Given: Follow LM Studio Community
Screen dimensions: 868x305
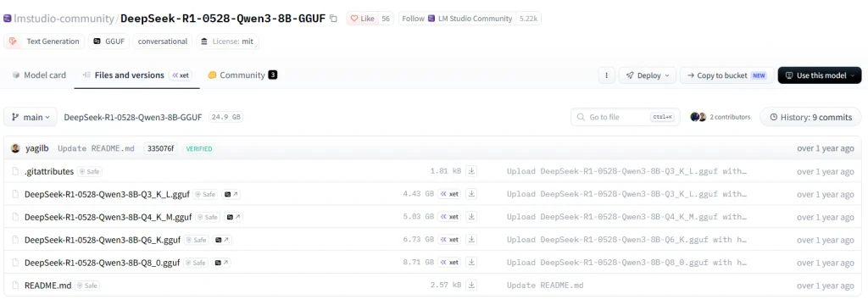Looking at the screenshot, I should pyautogui.click(x=457, y=19).
